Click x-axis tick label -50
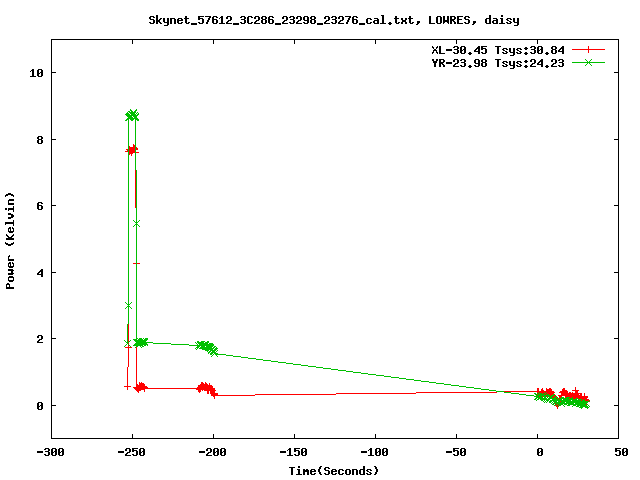Viewport: 640px width, 480px height. (x=456, y=452)
